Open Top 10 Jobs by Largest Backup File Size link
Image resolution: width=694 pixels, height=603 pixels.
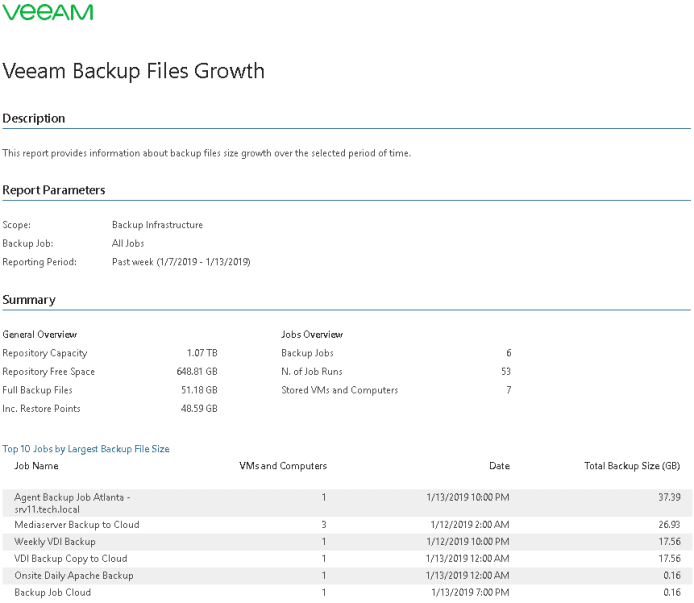[x=86, y=449]
